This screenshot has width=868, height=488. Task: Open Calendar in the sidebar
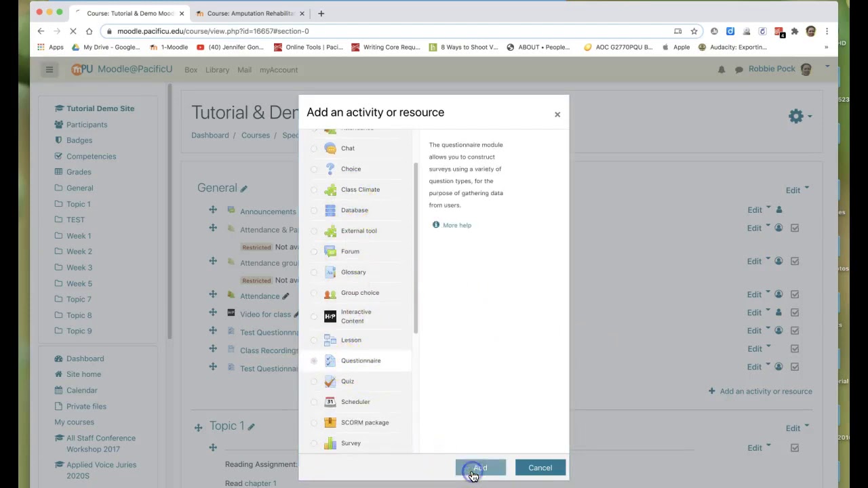[82, 390]
